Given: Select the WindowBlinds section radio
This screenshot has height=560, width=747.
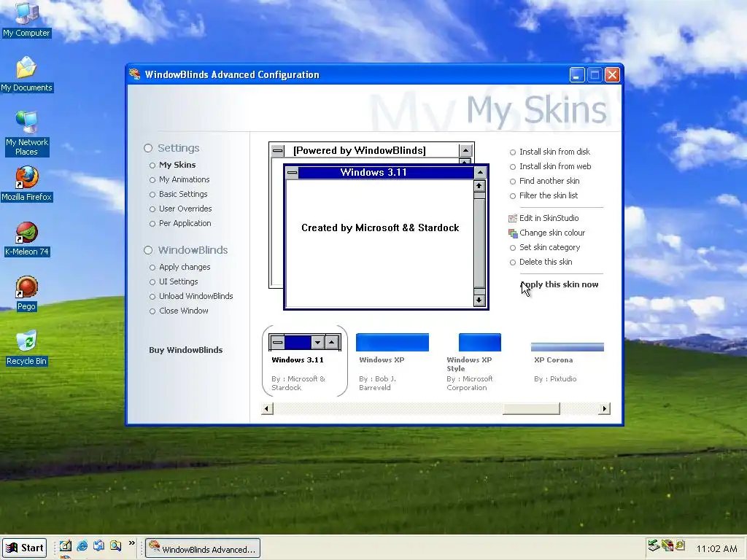Looking at the screenshot, I should click(148, 250).
